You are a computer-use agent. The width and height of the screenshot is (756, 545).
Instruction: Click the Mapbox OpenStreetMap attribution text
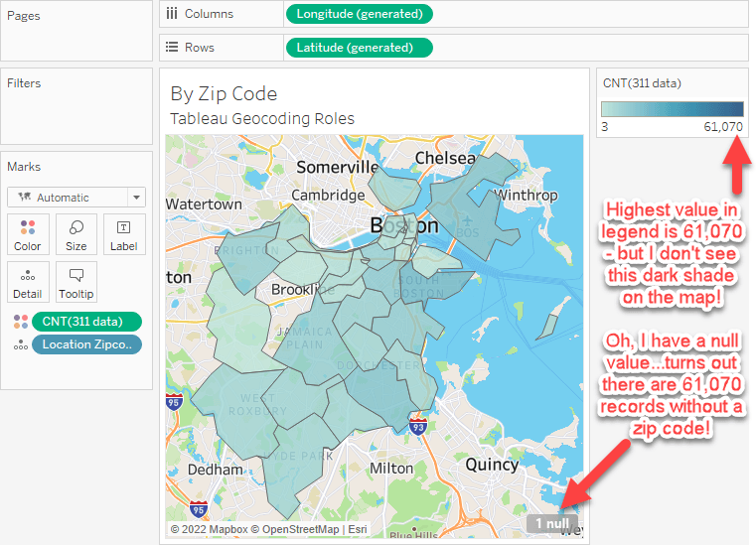click(268, 529)
